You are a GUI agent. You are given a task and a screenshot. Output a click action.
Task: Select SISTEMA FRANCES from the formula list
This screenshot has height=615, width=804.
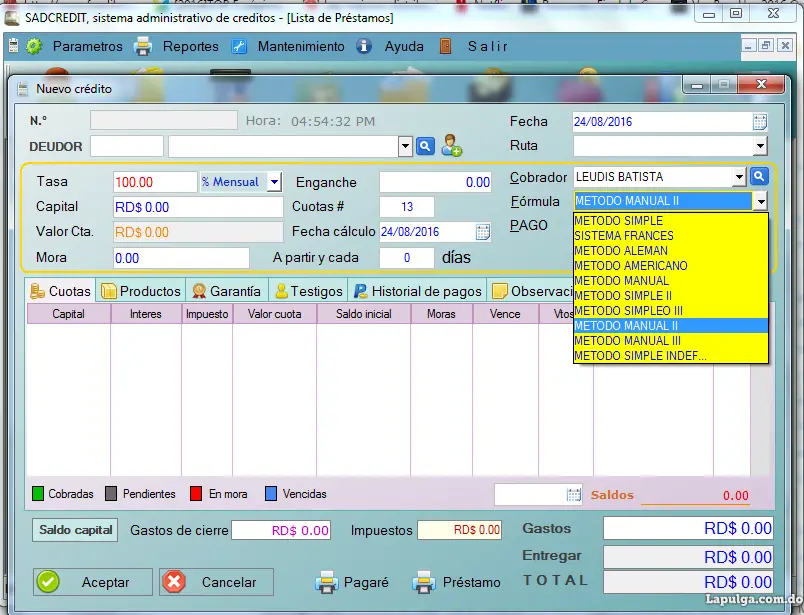pyautogui.click(x=671, y=236)
